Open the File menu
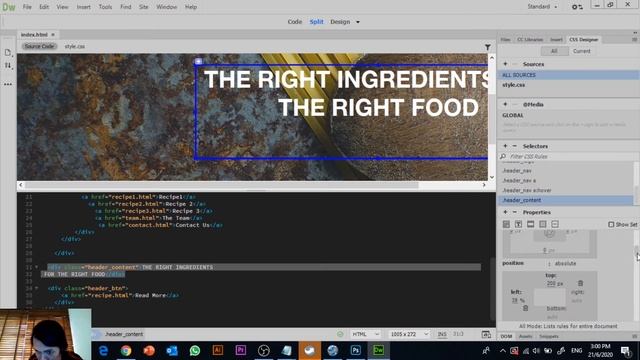 (x=27, y=7)
